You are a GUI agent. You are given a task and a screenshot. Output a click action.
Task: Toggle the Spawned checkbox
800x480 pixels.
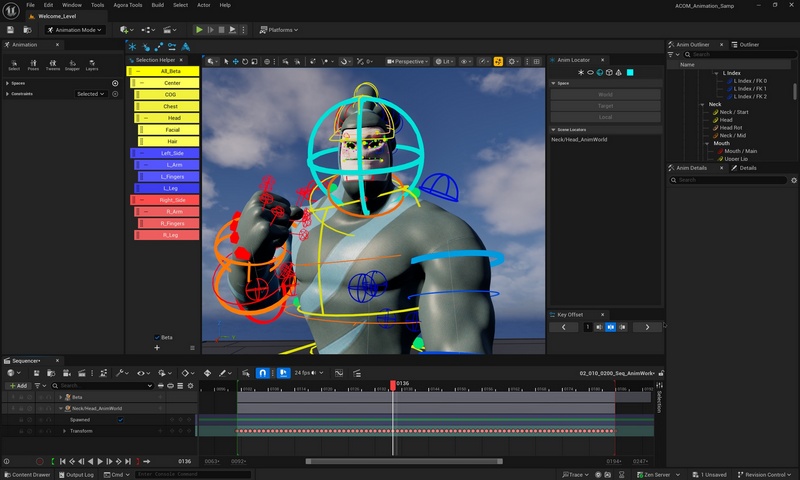point(121,420)
